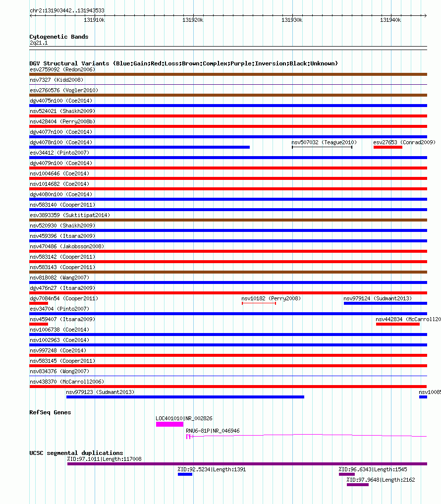The height and width of the screenshot is (504, 441).
Task: Click the nsv438370 (McCarroll2006) label
Action: [x=67, y=382]
